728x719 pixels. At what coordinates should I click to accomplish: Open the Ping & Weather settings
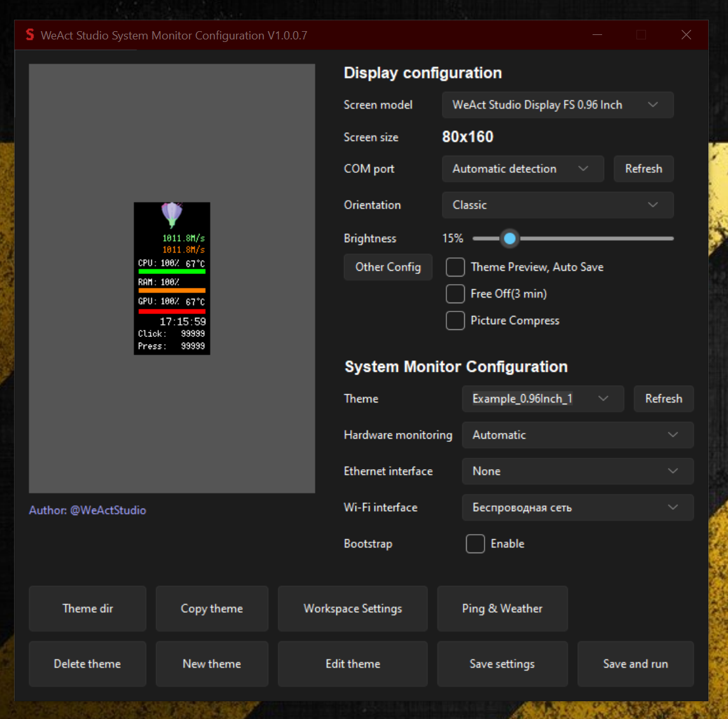tap(502, 608)
